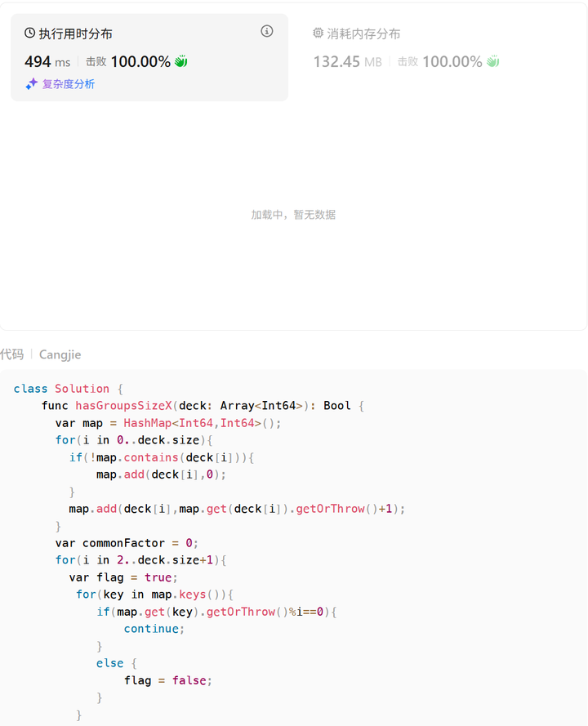Click the var commonFactor = 0 line
This screenshot has height=726, width=588.
point(127,543)
